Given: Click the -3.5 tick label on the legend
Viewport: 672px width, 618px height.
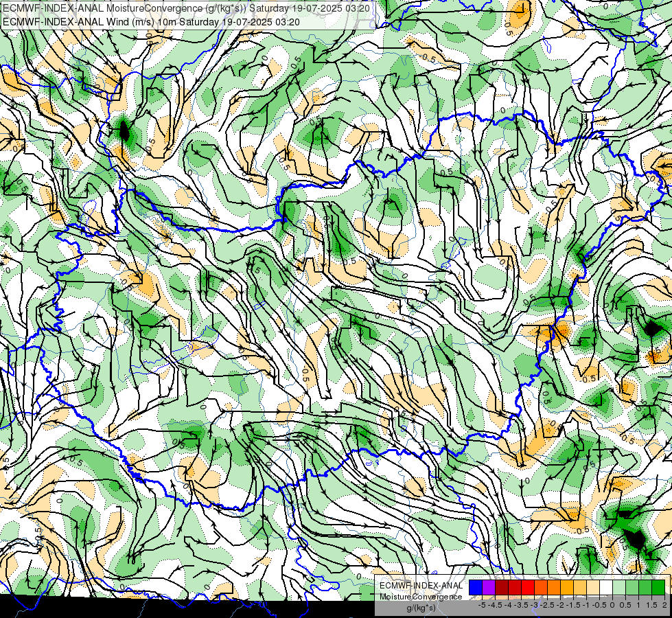Looking at the screenshot, I should tap(521, 605).
